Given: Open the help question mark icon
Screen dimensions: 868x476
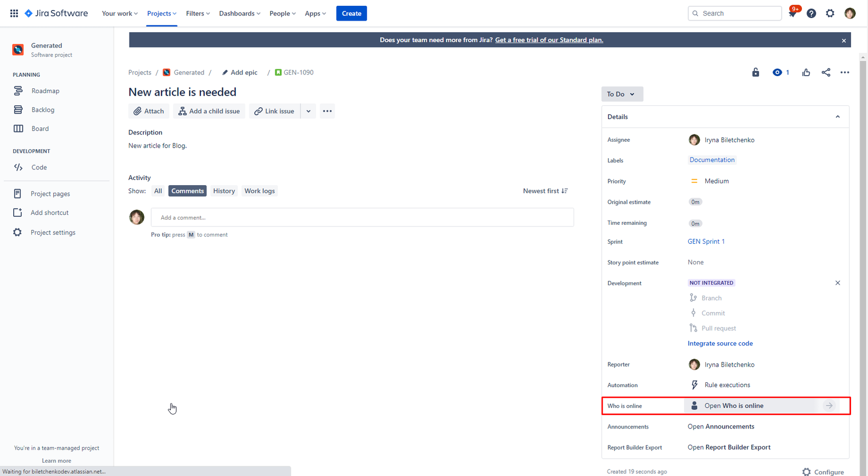Looking at the screenshot, I should pos(811,13).
